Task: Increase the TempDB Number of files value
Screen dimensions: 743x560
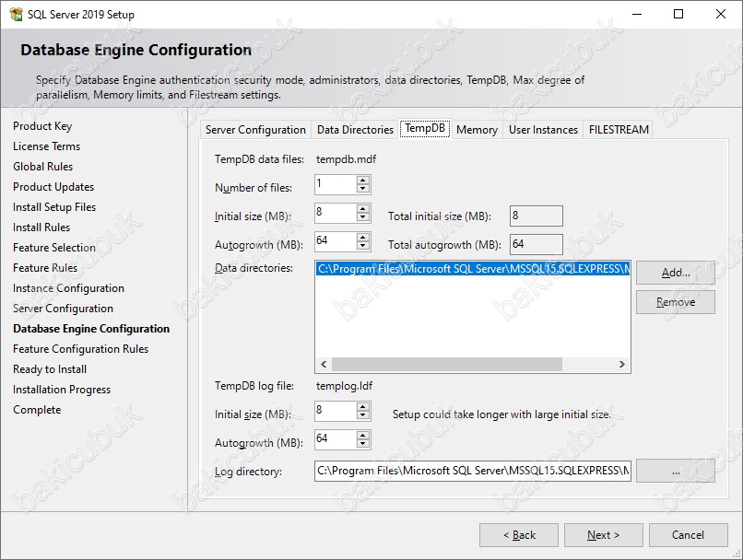Action: point(363,181)
